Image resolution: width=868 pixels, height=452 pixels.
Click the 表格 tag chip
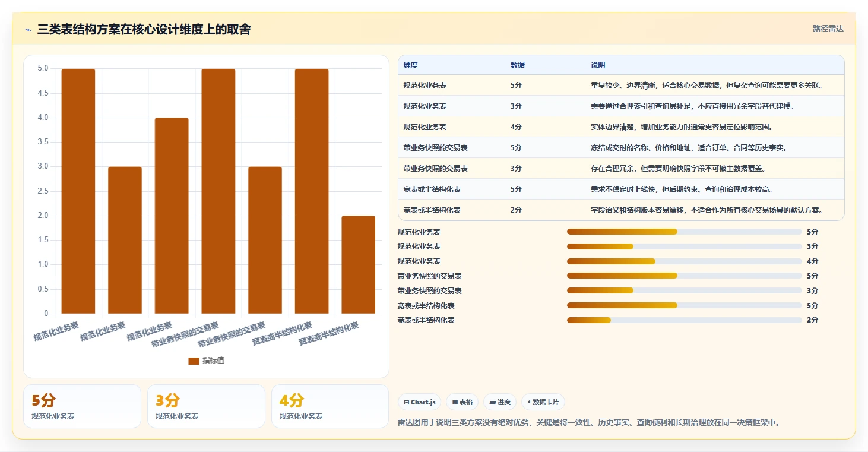click(x=462, y=402)
